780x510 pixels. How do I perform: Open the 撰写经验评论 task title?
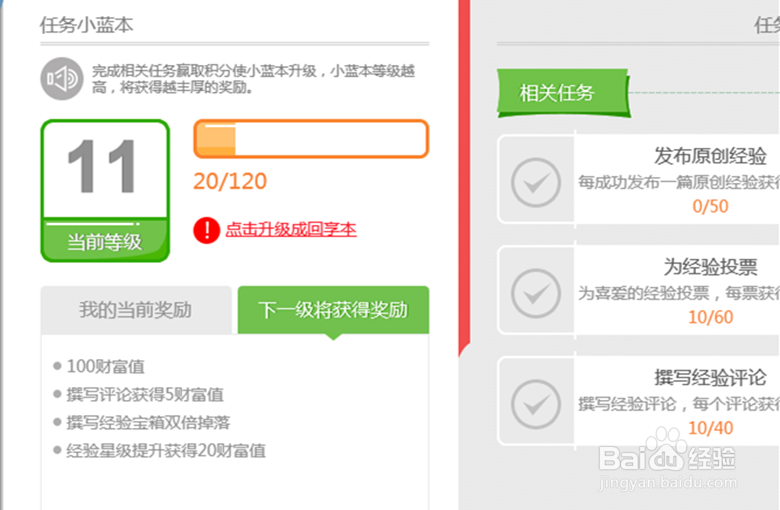710,378
